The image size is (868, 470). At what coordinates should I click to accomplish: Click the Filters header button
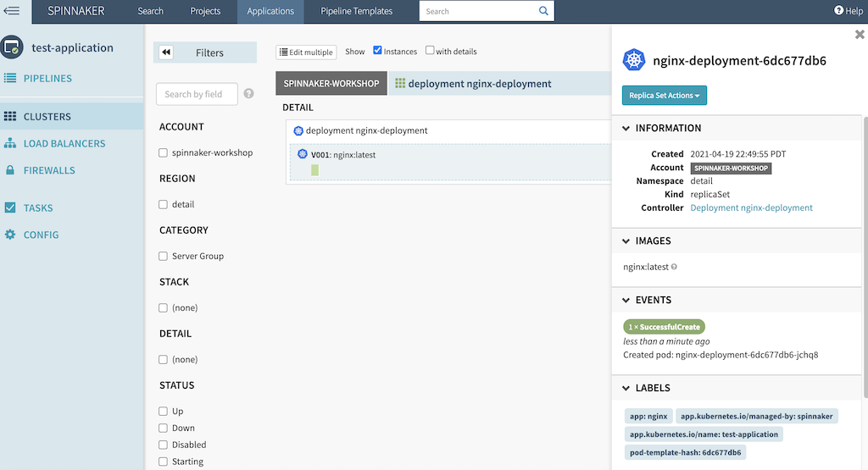click(x=205, y=53)
